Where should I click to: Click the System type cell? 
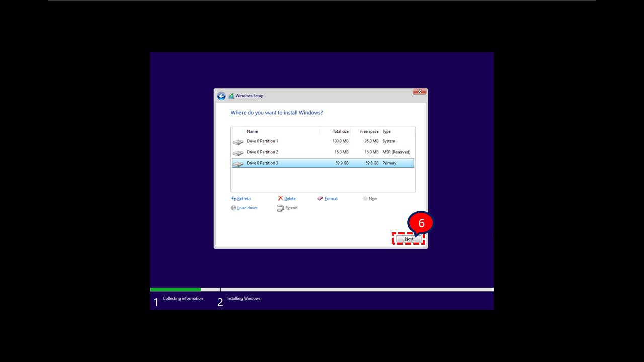tap(389, 141)
